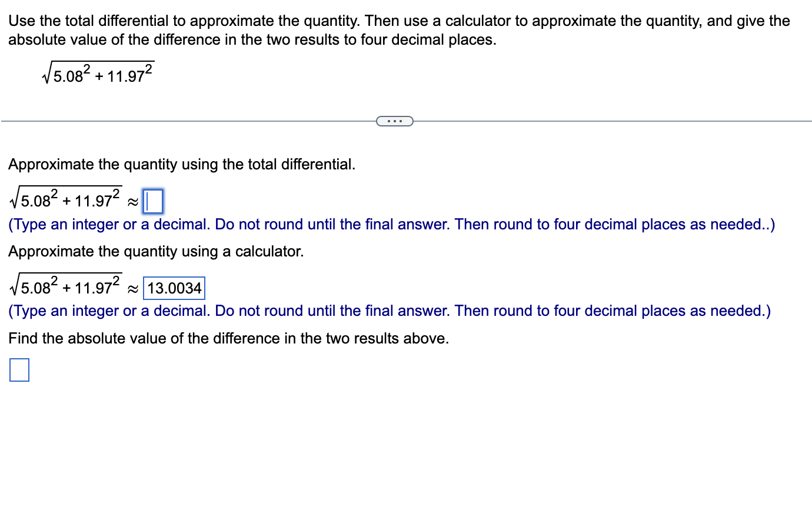Click the horizontal divider line right of the ellipsis
Screen dimensions: 812x507
point(612,121)
